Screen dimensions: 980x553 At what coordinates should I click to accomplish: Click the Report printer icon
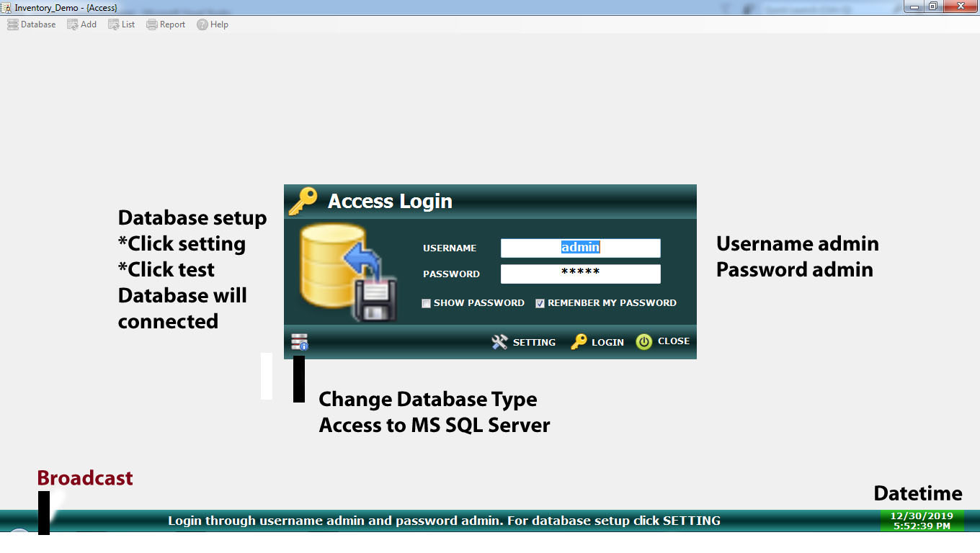[x=151, y=24]
